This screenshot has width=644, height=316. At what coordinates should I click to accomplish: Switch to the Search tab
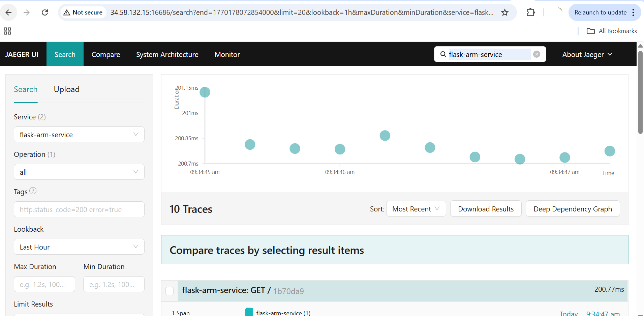point(26,89)
